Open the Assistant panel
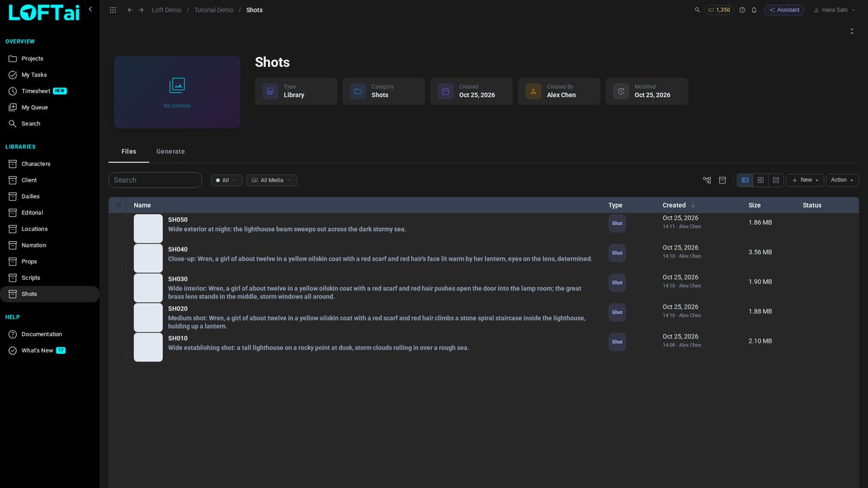Screen dimensions: 868x488 [x=784, y=10]
